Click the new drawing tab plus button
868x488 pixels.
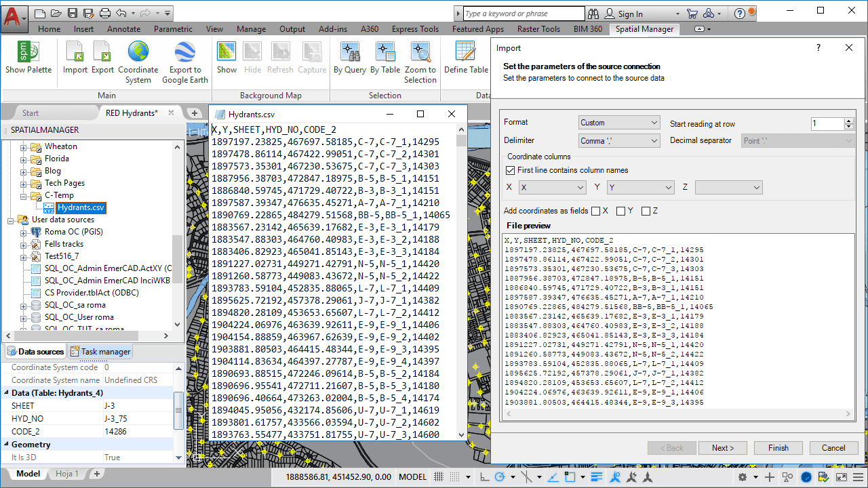[194, 113]
